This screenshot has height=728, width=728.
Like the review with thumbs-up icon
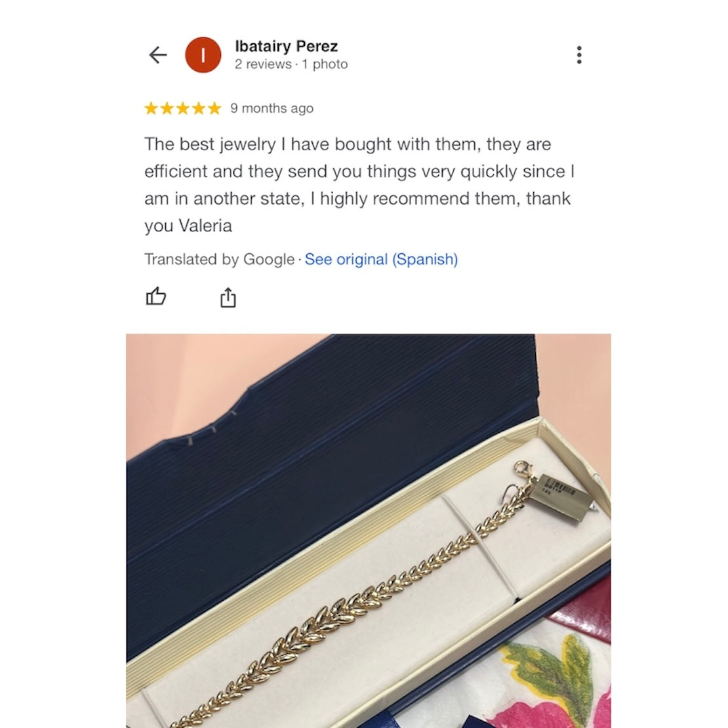point(156,296)
